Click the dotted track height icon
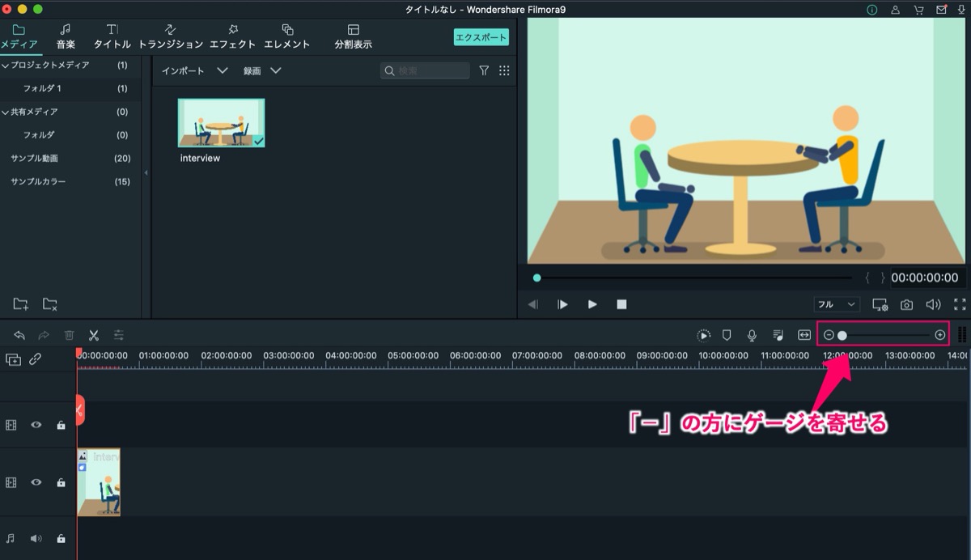The image size is (971, 560). point(962,335)
